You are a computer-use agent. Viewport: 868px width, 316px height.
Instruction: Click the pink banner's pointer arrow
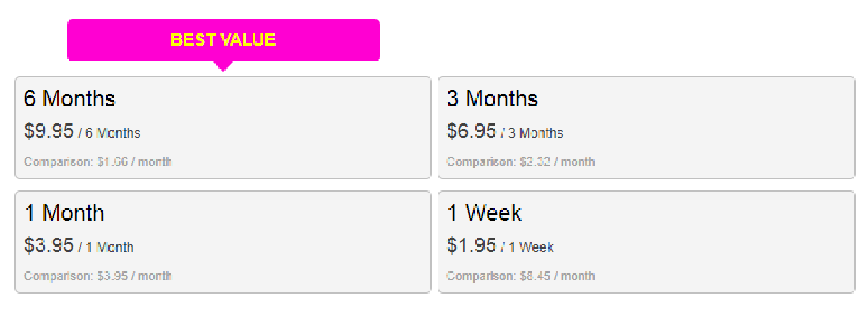(x=224, y=66)
